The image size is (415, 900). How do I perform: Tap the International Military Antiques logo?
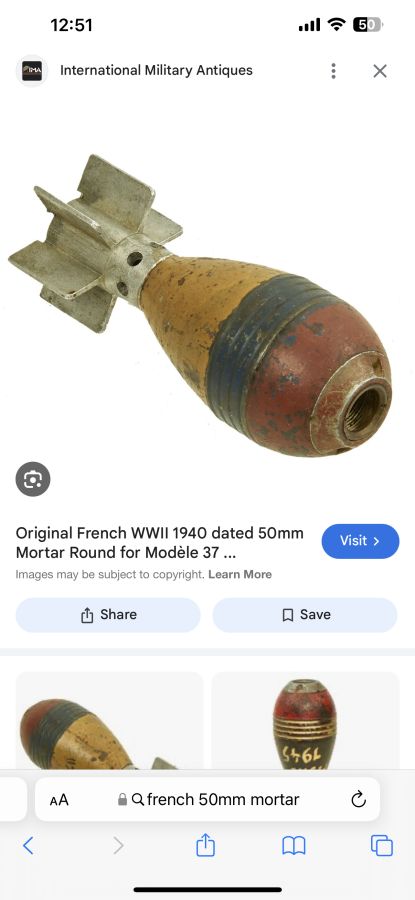pyautogui.click(x=32, y=71)
